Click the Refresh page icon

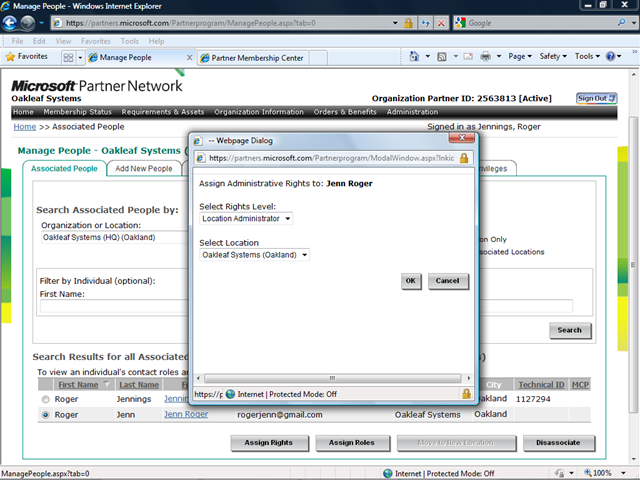pyautogui.click(x=425, y=23)
